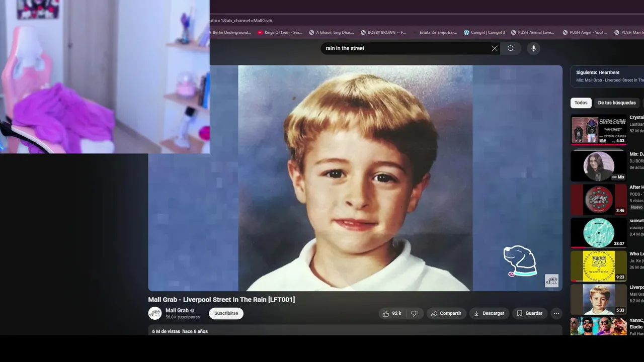
Task: Select the De tus búsquedas filter chip
Action: 617,103
